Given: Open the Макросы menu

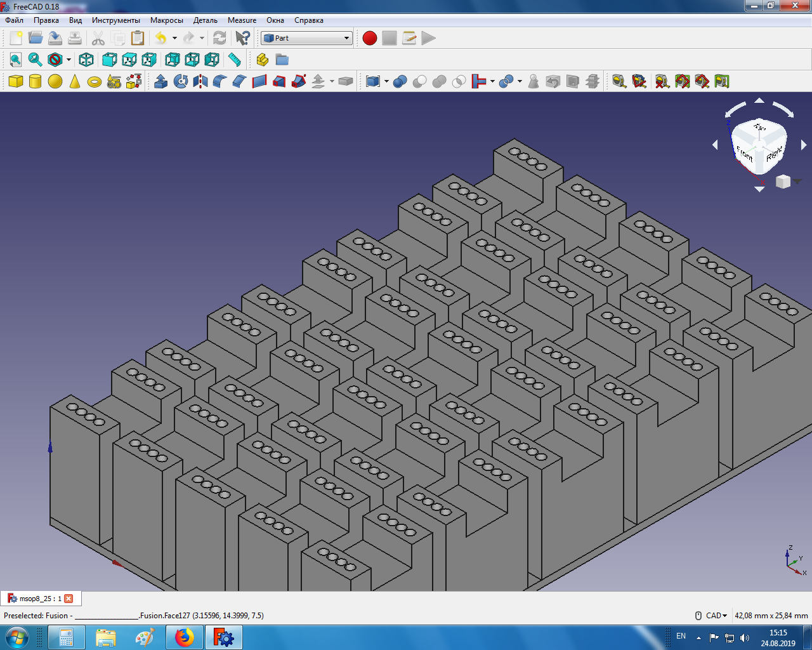Looking at the screenshot, I should [x=167, y=20].
